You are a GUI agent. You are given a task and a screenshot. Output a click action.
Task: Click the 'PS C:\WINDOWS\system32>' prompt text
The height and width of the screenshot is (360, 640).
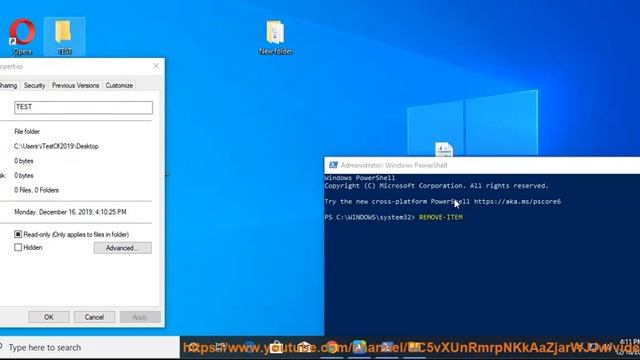pos(370,217)
